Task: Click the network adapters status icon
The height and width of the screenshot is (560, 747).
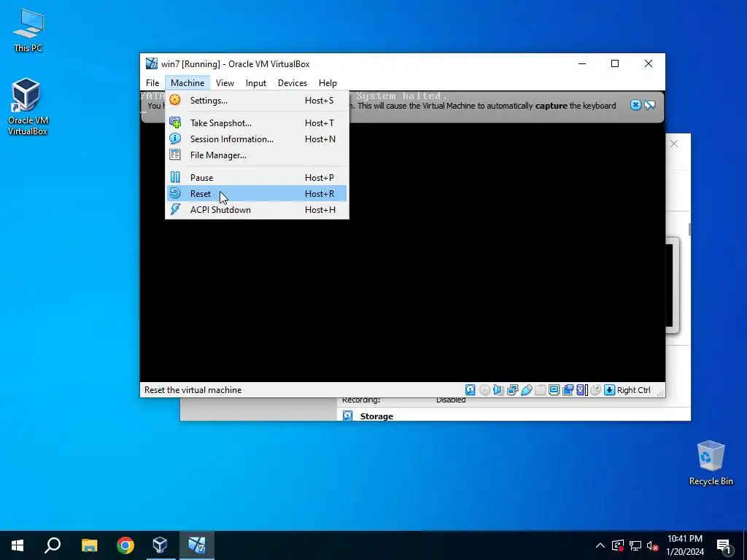Action: tap(513, 390)
